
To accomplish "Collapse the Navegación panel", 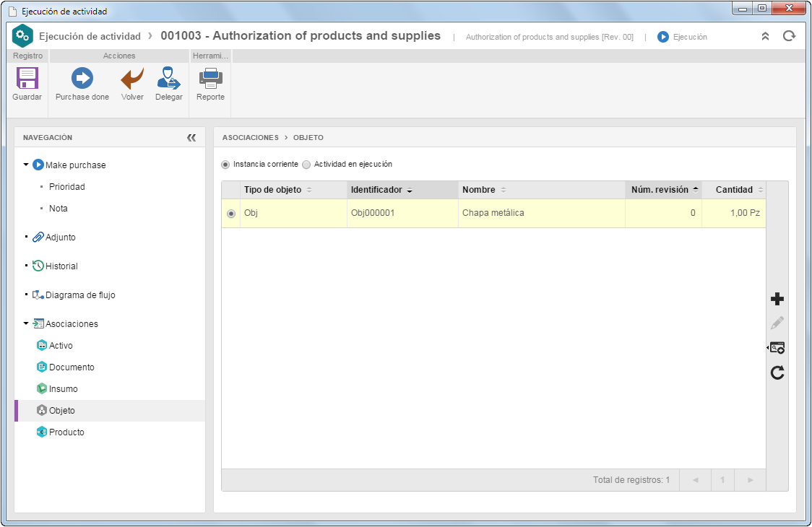I will pos(191,138).
